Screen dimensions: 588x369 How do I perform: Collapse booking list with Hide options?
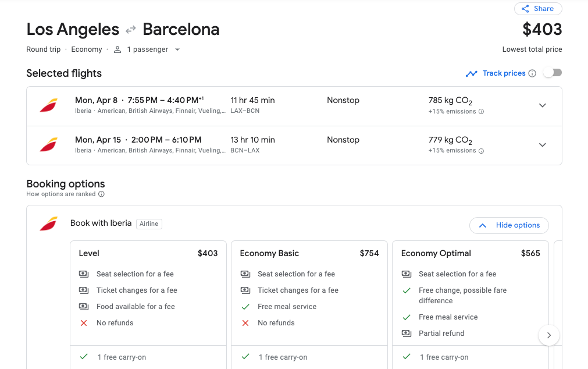point(509,225)
